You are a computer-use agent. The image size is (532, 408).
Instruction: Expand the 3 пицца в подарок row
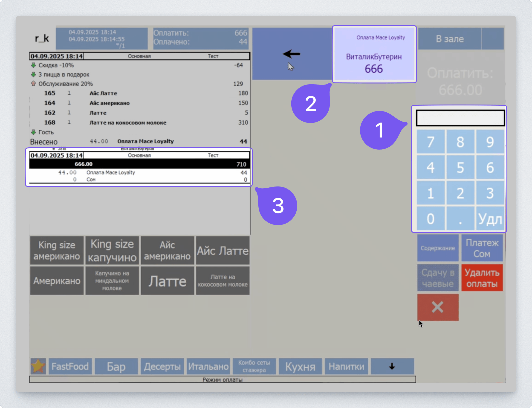[34, 74]
